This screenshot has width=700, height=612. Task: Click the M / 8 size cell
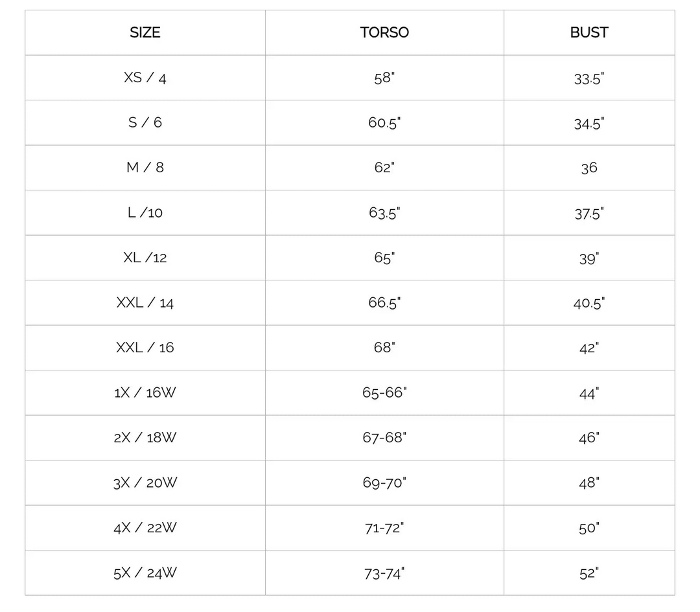145,168
